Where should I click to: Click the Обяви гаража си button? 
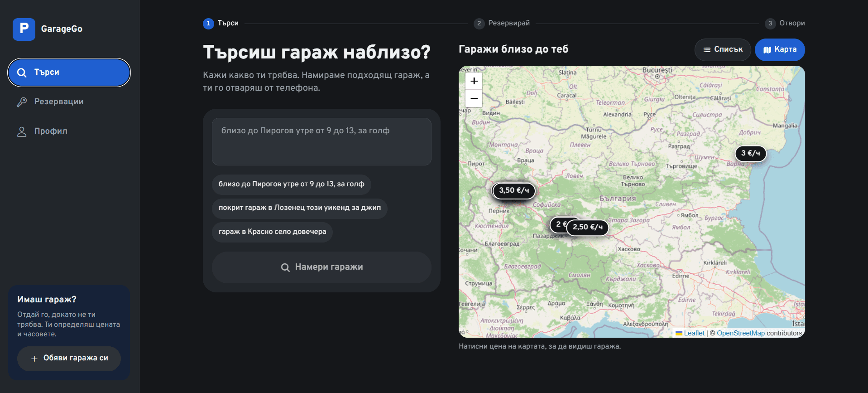(x=69, y=359)
